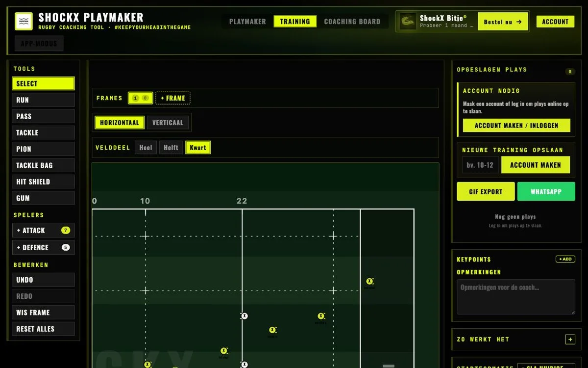Viewport: 588px width, 368px height.
Task: Select the yellow attacker just left of the 22 line
Action: (x=224, y=351)
